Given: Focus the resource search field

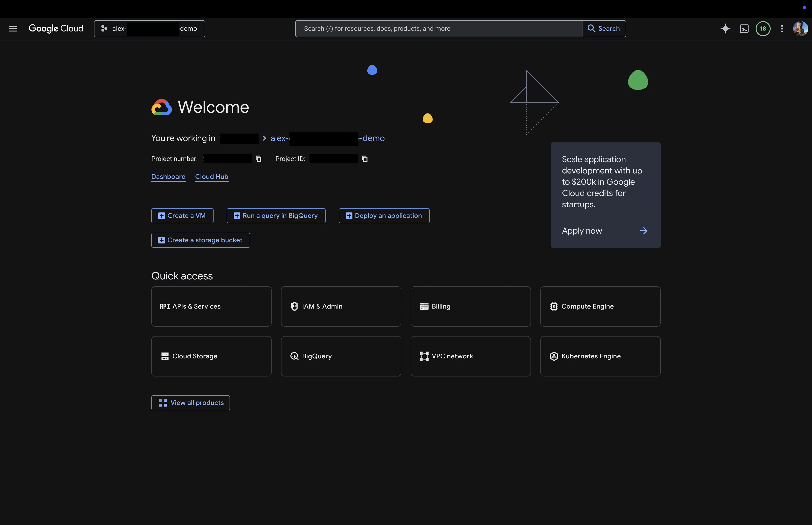Looking at the screenshot, I should [439, 29].
